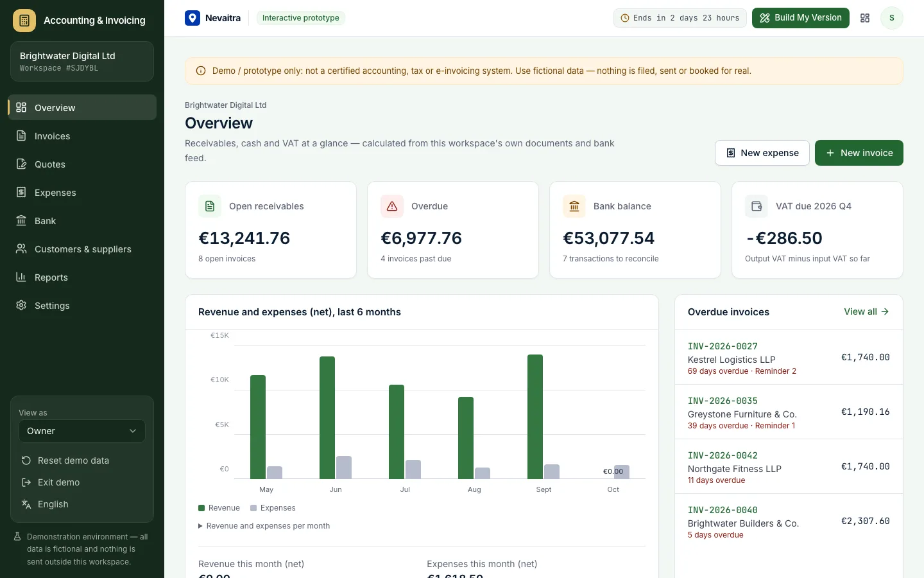The height and width of the screenshot is (578, 924).
Task: Click the Sept green revenue bar
Action: click(535, 417)
